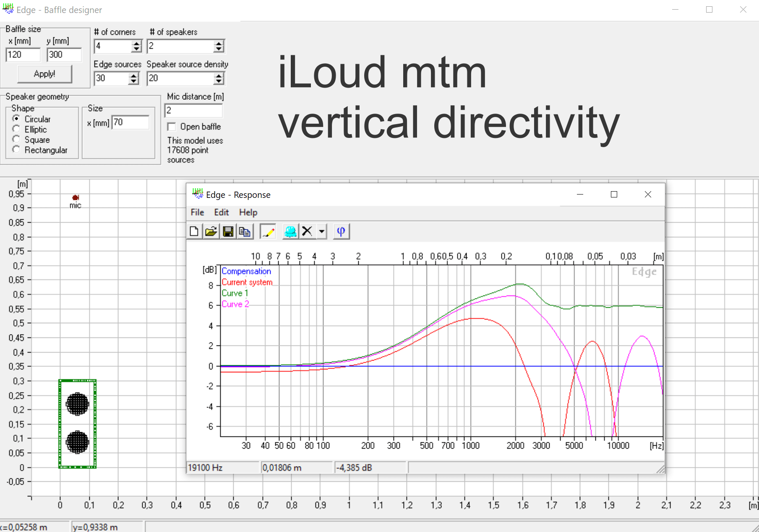Open the File menu in Response window
The image size is (759, 532).
(197, 213)
